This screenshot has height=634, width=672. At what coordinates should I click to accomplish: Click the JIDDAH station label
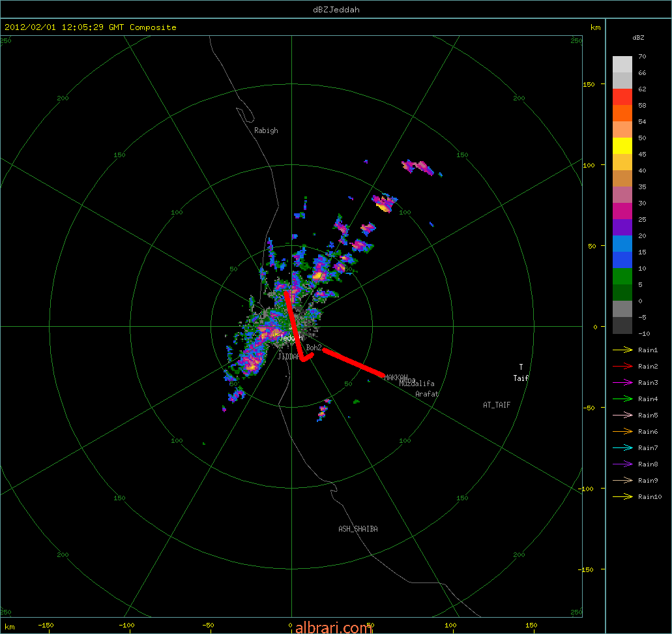(289, 357)
